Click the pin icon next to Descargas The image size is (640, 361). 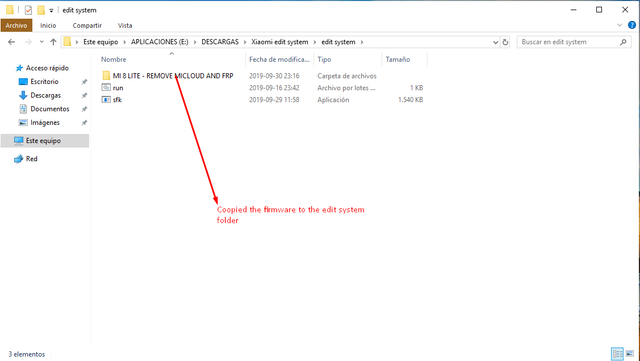point(84,95)
